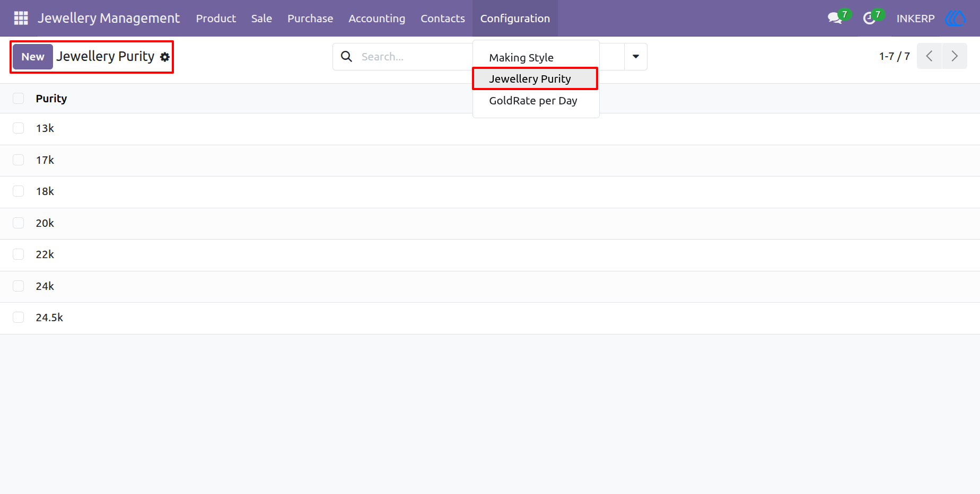
Task: Go to previous page arrow
Action: [x=929, y=56]
